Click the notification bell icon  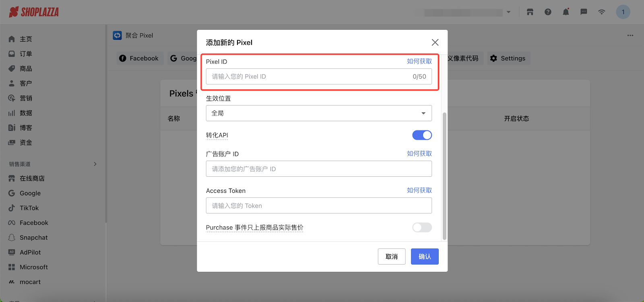pos(566,12)
